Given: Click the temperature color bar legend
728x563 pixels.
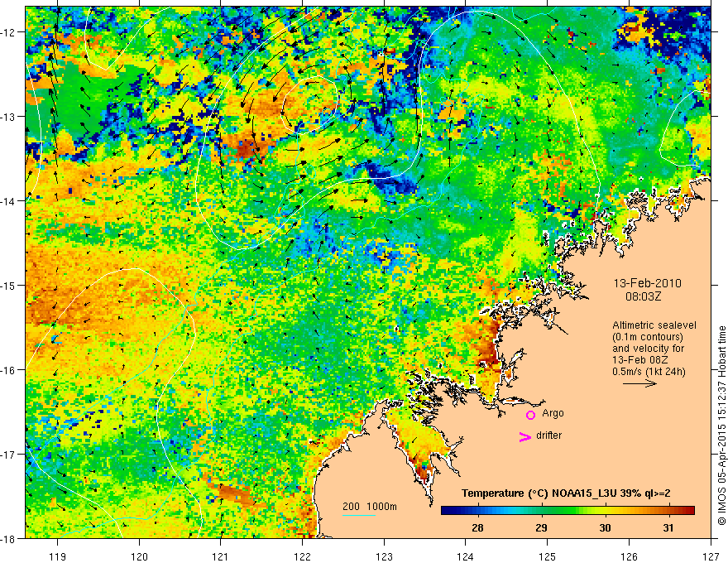Looking at the screenshot, I should tap(568, 511).
